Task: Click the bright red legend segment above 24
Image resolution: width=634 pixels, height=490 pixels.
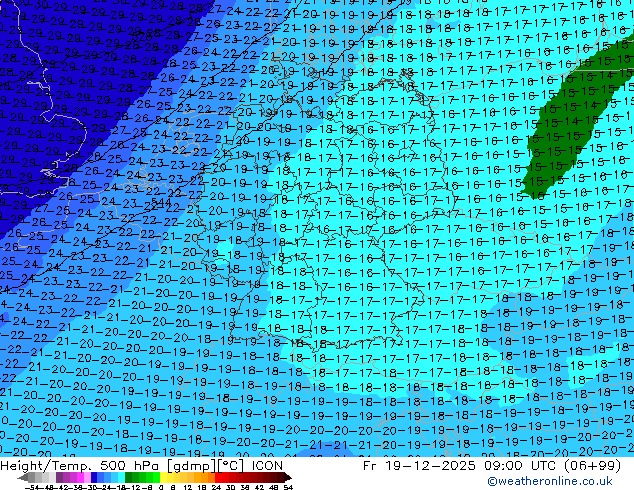Action: [218, 478]
